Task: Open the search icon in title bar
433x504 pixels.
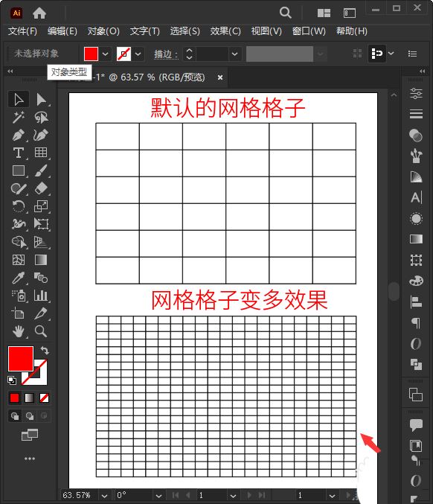Action: pos(285,13)
